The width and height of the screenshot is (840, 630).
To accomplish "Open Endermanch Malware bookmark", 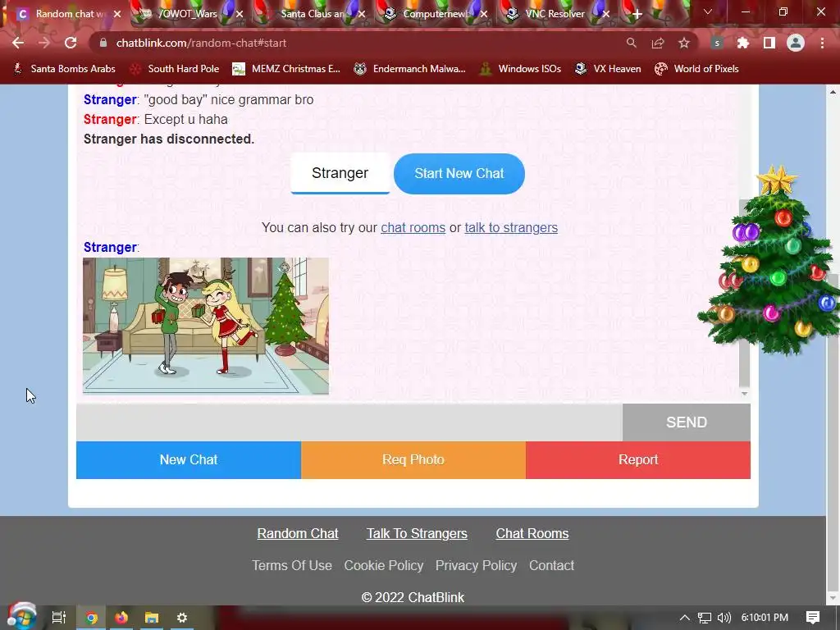I will click(410, 69).
